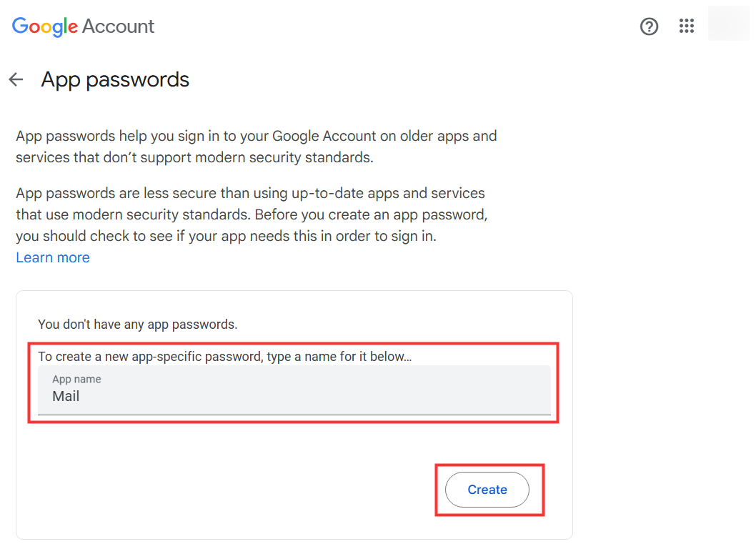
Task: Open the Learn more link
Action: tap(52, 257)
